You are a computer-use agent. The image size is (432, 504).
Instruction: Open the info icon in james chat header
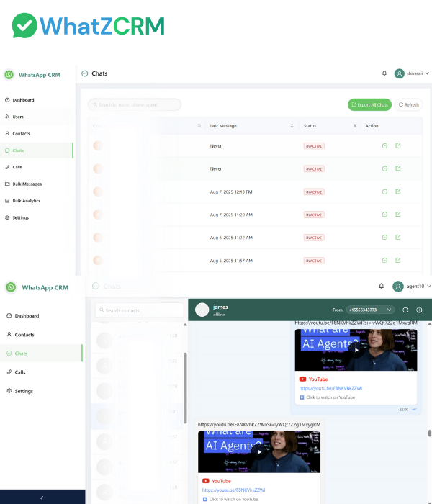click(419, 310)
